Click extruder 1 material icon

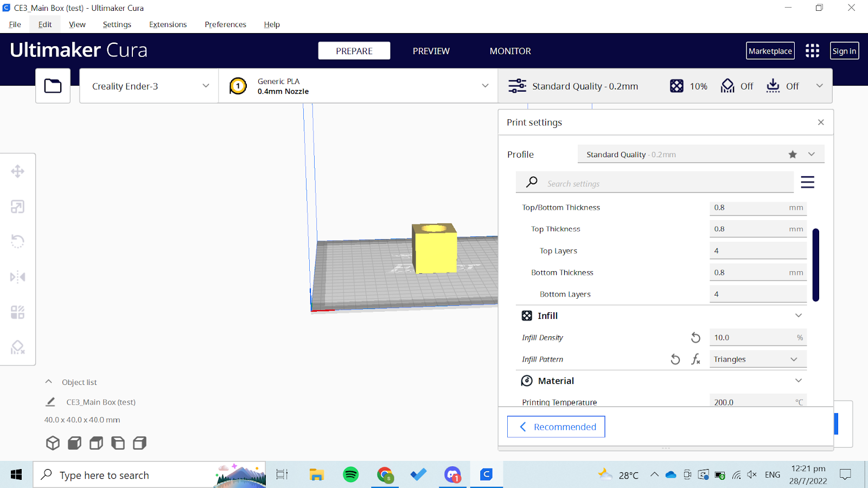(238, 86)
